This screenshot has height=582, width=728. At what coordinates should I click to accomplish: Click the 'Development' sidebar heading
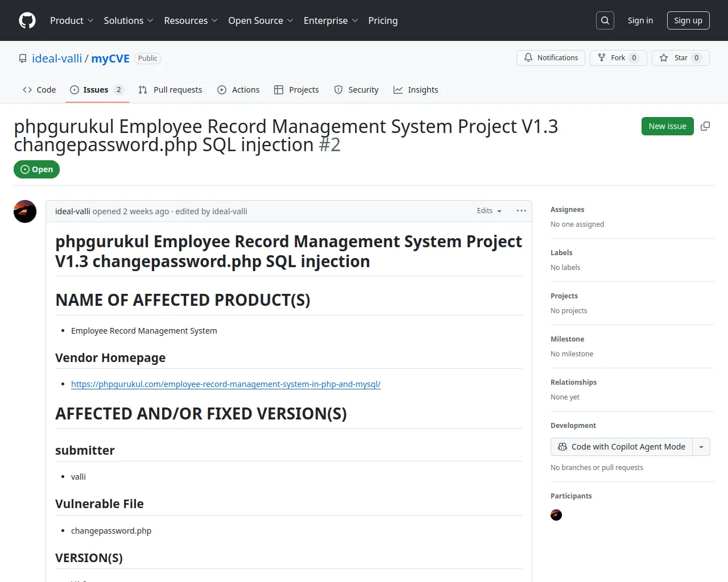click(573, 426)
